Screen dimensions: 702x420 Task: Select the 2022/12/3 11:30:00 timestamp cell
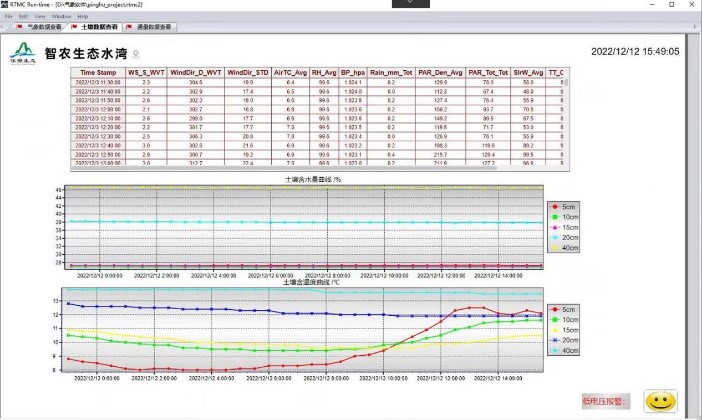pyautogui.click(x=98, y=82)
